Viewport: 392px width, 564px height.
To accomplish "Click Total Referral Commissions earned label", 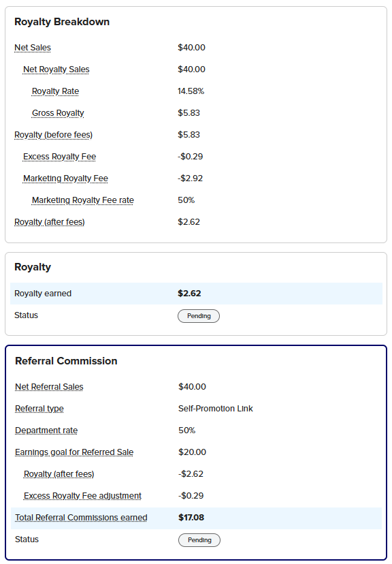I will [81, 518].
